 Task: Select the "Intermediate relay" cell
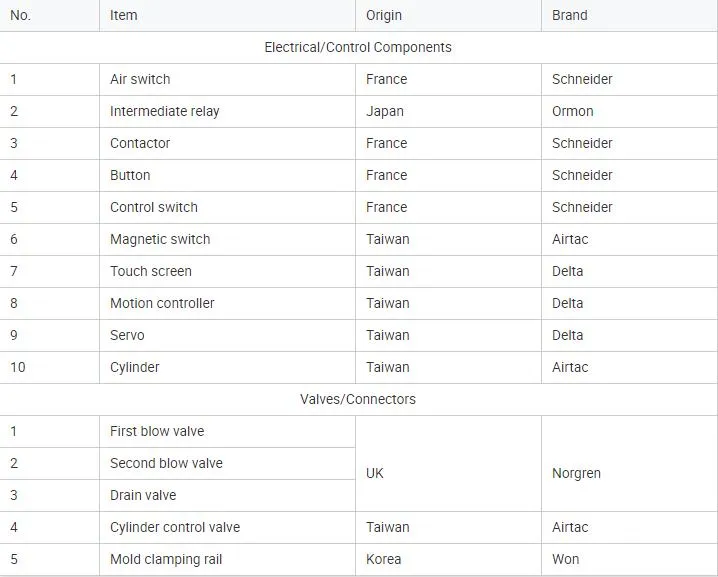164,111
